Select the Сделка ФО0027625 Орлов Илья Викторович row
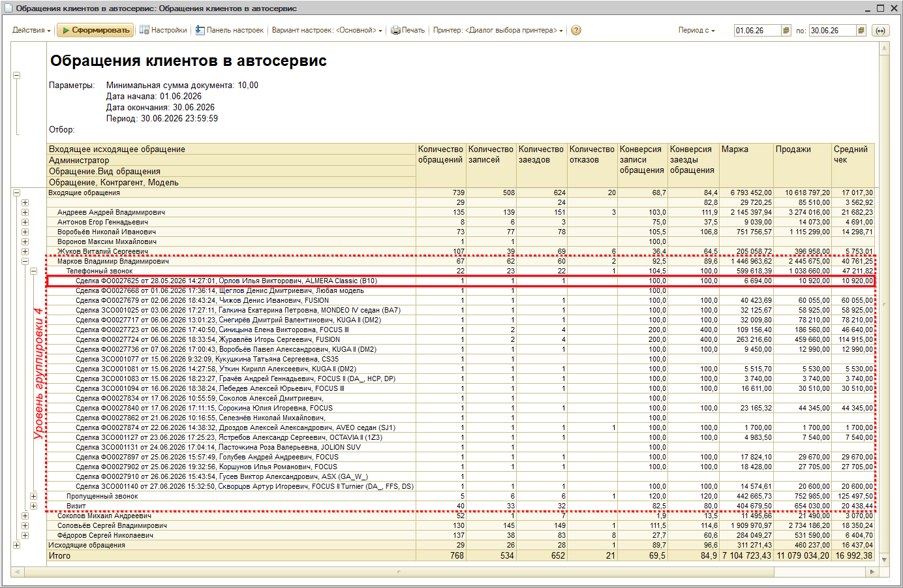 click(461, 281)
